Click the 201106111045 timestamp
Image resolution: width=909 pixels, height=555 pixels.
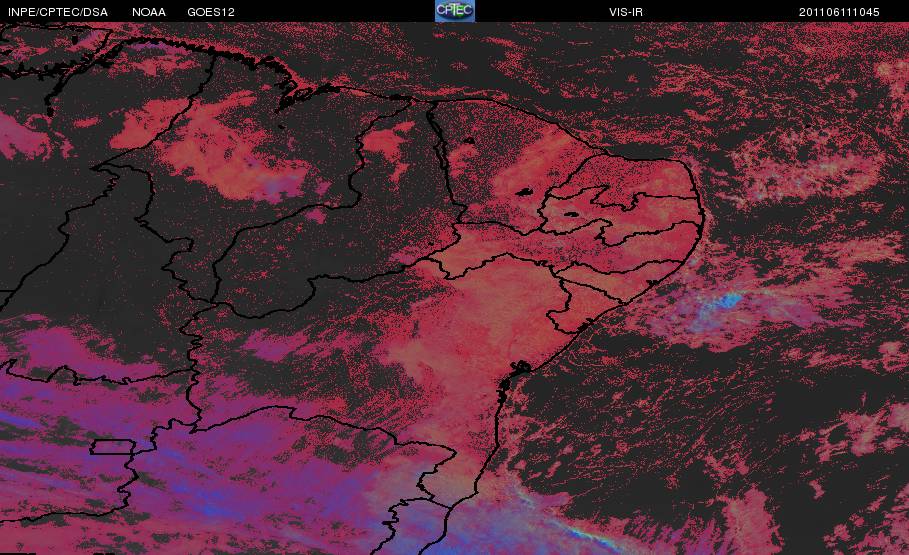pos(839,12)
